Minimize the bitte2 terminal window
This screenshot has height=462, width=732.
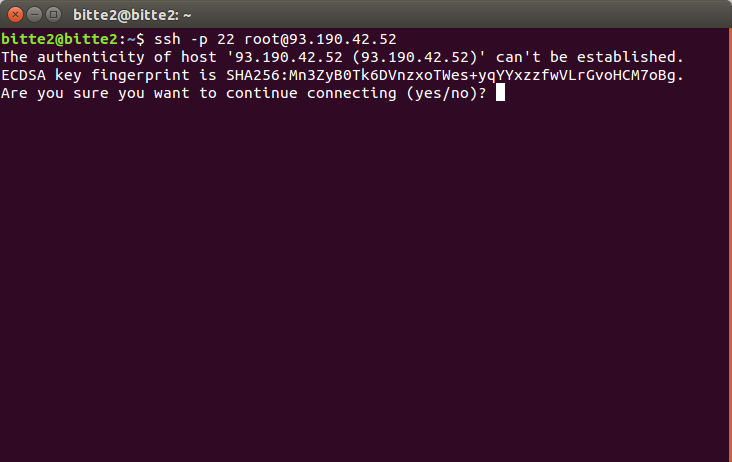[35, 15]
